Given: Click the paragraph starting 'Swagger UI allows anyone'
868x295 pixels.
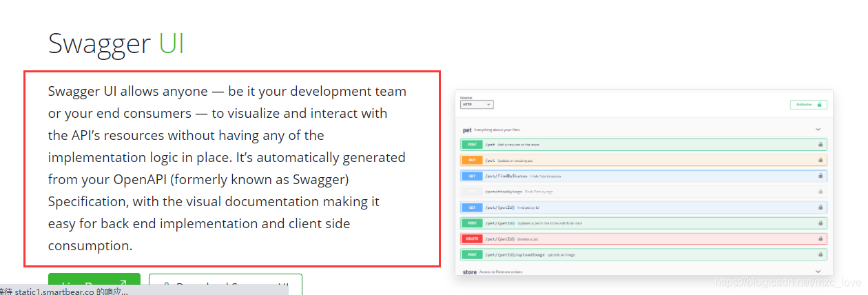Looking at the screenshot, I should coord(227,168).
